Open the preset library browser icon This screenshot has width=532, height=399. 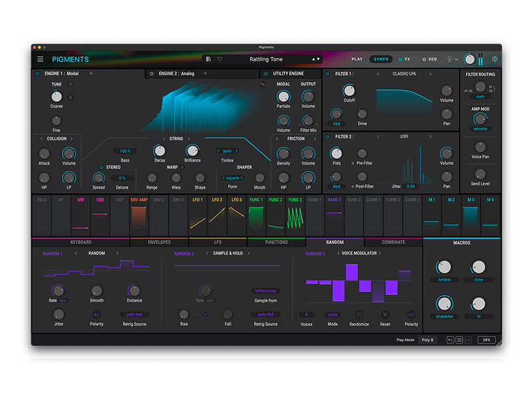(208, 59)
